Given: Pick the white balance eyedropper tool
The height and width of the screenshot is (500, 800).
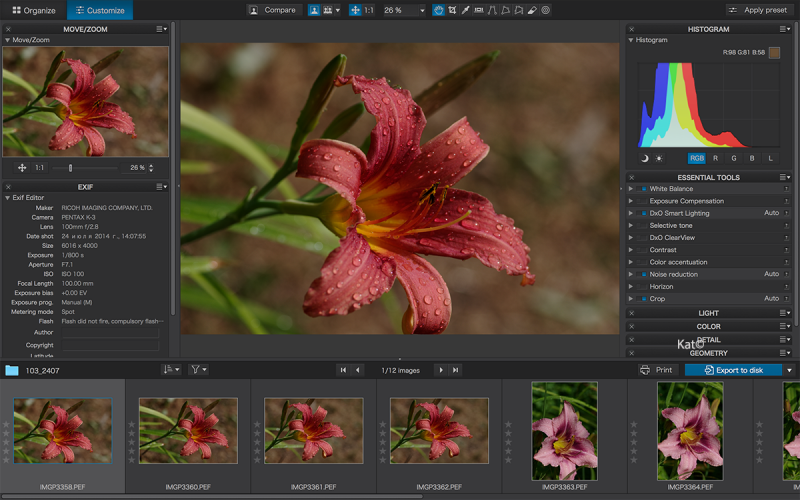Looking at the screenshot, I should pyautogui.click(x=466, y=10).
